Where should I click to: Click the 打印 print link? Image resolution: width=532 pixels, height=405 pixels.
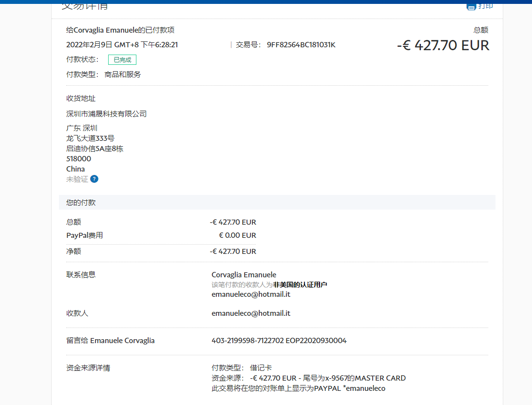tap(485, 6)
